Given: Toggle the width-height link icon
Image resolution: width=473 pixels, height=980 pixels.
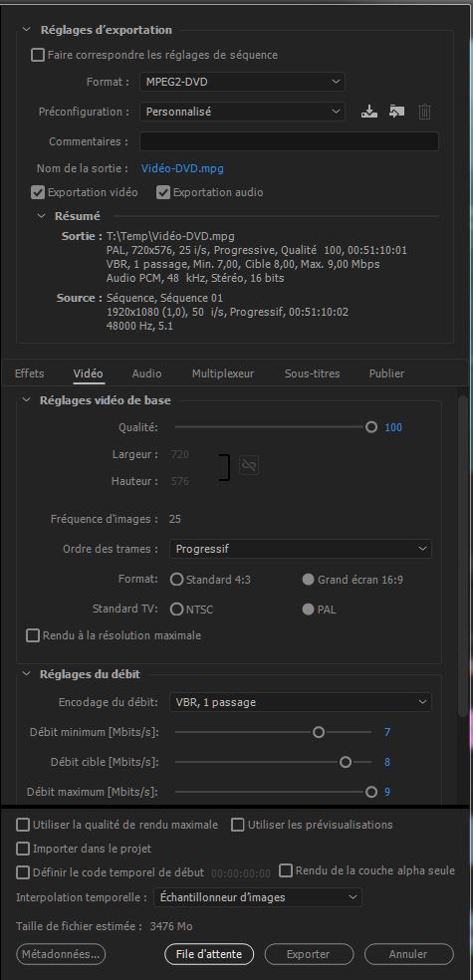Looking at the screenshot, I should coord(249,466).
